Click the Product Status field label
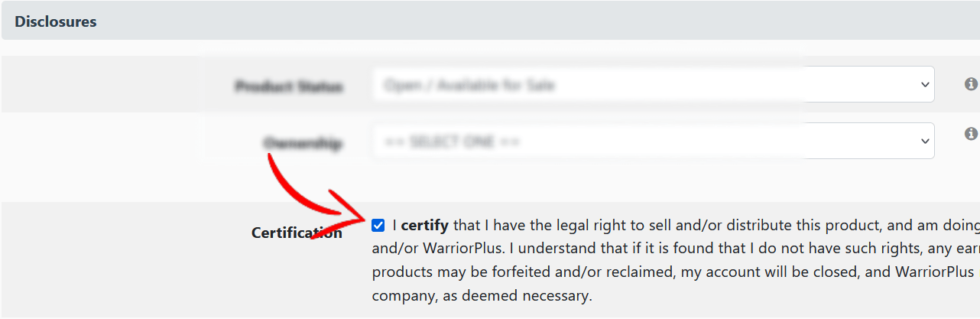The height and width of the screenshot is (319, 980). [289, 86]
